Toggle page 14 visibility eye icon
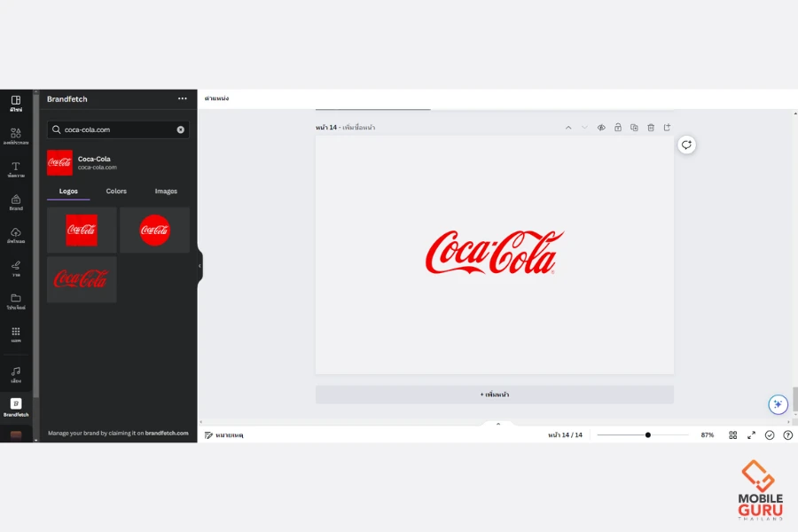The height and width of the screenshot is (532, 798). click(601, 128)
